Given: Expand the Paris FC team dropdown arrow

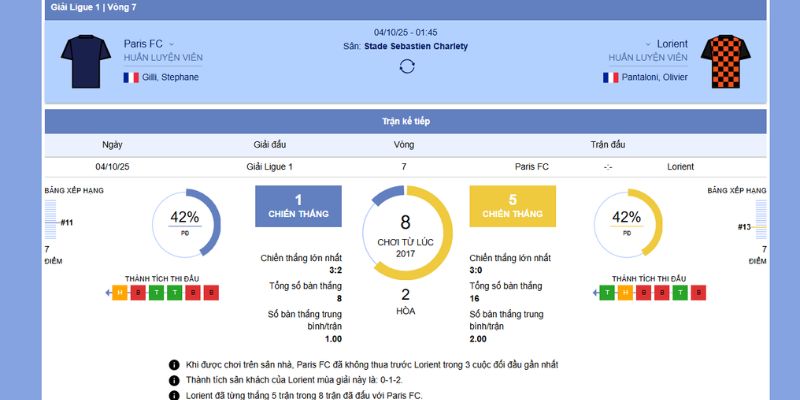Looking at the screenshot, I should [172, 44].
